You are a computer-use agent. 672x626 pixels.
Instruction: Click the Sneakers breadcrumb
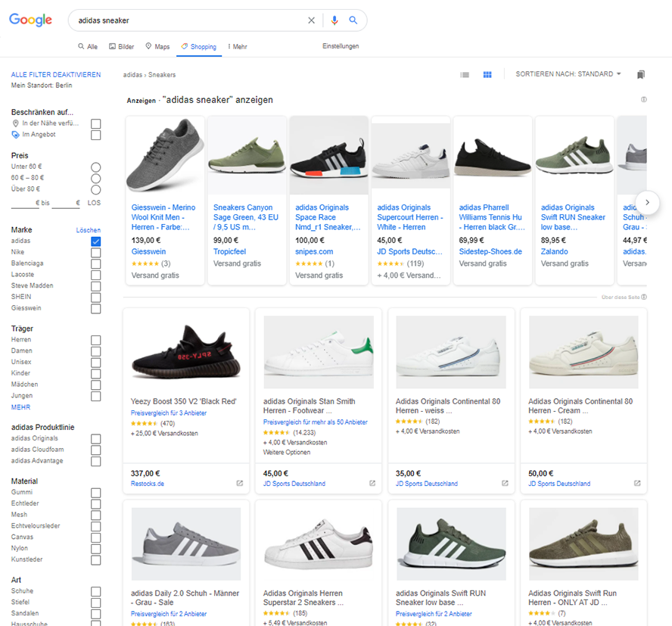pos(162,75)
